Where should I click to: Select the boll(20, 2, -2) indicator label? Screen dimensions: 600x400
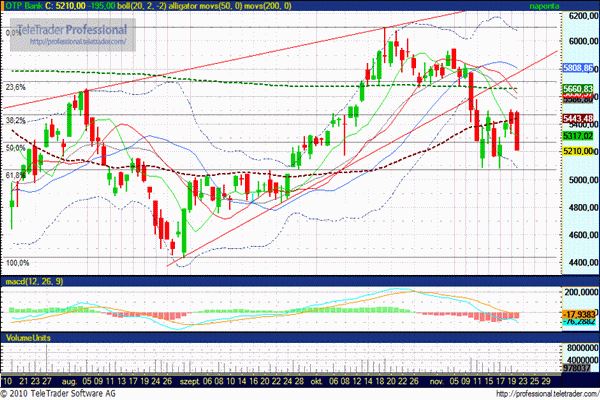point(143,6)
